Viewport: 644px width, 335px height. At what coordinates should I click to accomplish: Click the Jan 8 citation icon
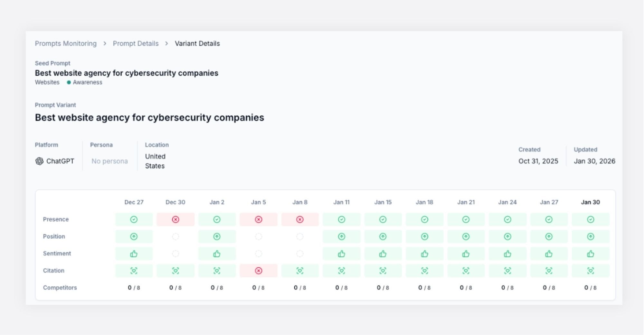pyautogui.click(x=300, y=271)
